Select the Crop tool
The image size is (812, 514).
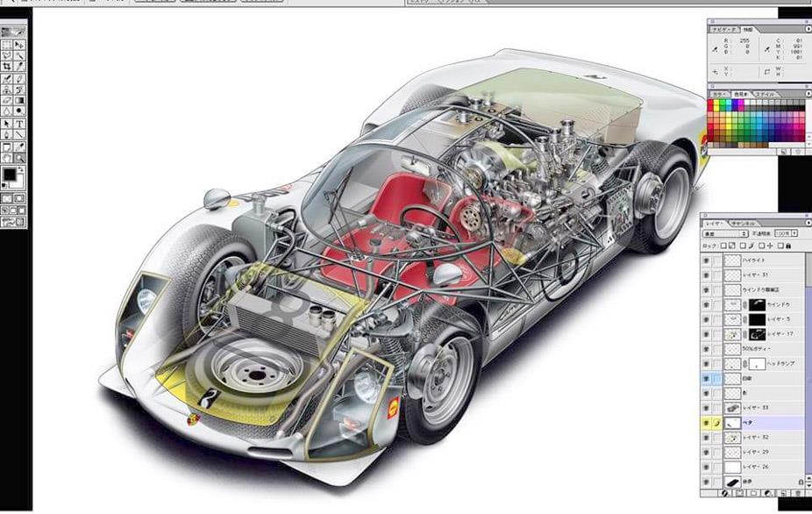coord(7,67)
